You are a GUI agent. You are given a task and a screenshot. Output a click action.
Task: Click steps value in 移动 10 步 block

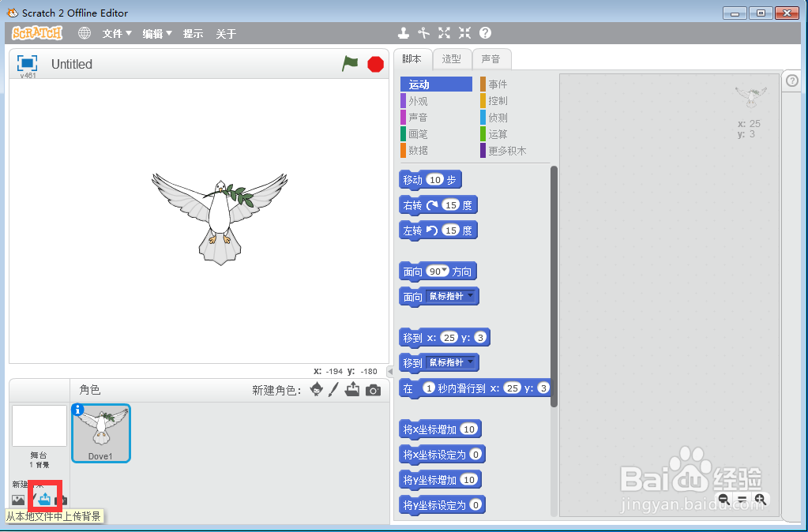coord(435,180)
